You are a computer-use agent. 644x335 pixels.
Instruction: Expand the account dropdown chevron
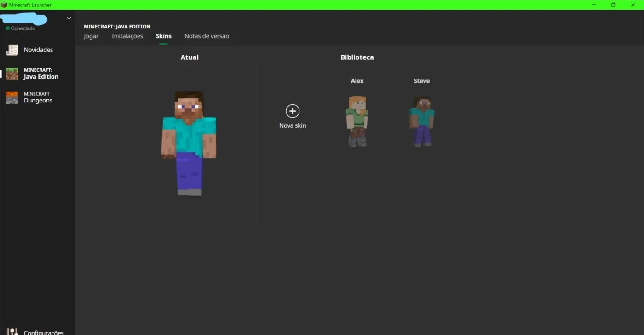coord(69,18)
